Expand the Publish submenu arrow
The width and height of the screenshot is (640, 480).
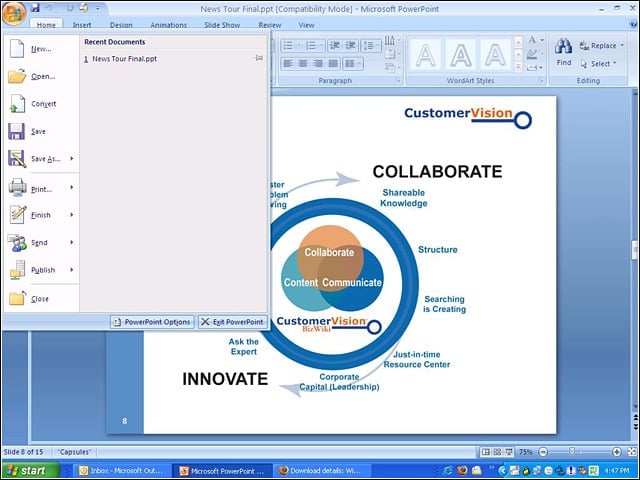pos(72,269)
